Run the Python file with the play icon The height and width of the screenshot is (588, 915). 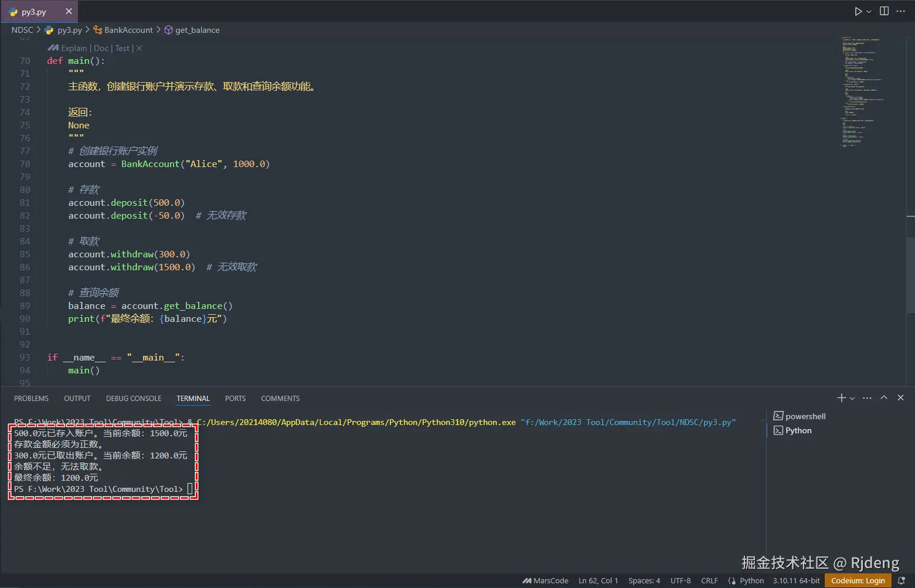click(x=858, y=11)
